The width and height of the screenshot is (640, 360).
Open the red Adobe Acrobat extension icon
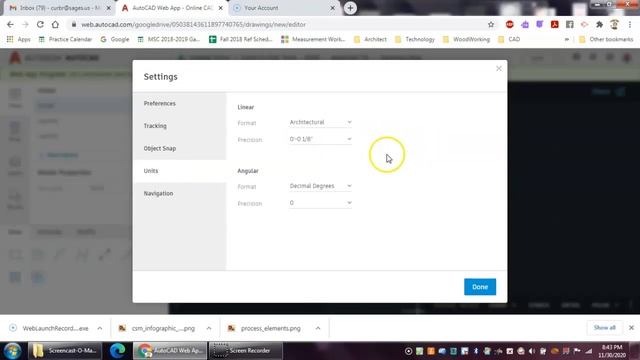click(x=554, y=24)
